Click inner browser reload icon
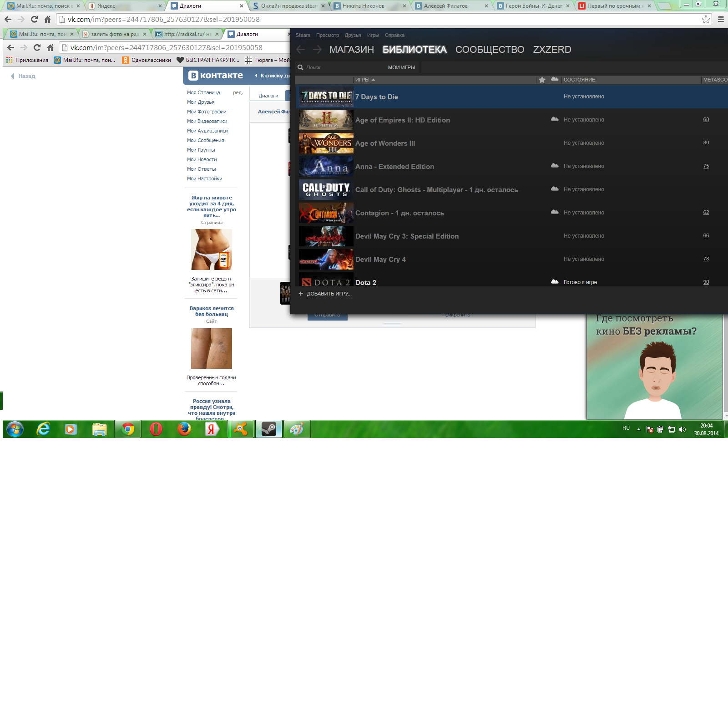Screen dimensions: 728x703 click(x=37, y=47)
